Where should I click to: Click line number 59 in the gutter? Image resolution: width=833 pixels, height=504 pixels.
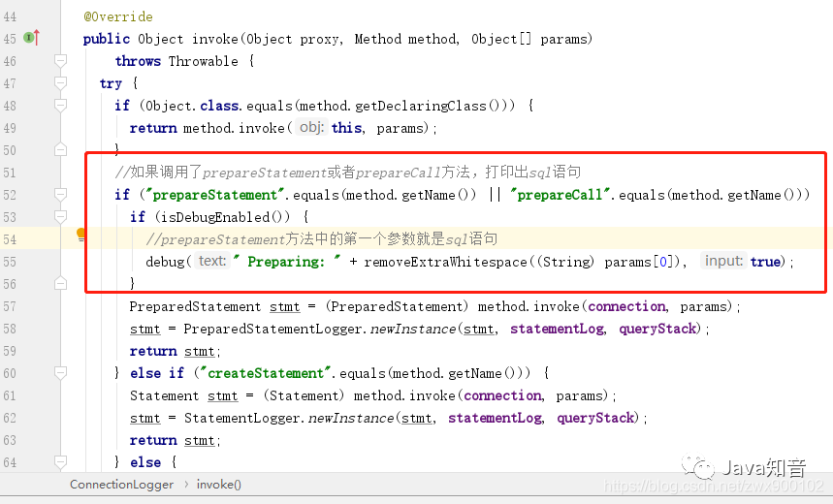tap(10, 351)
